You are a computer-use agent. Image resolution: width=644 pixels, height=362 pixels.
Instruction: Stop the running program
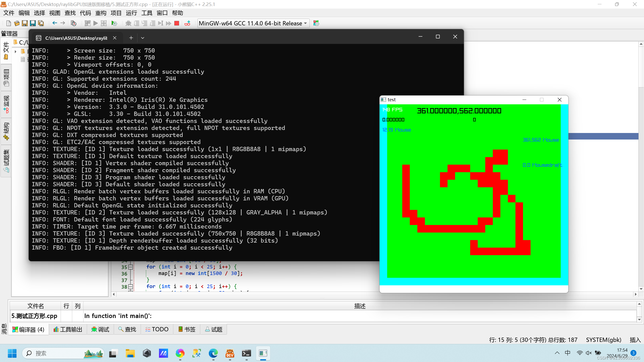click(x=177, y=23)
